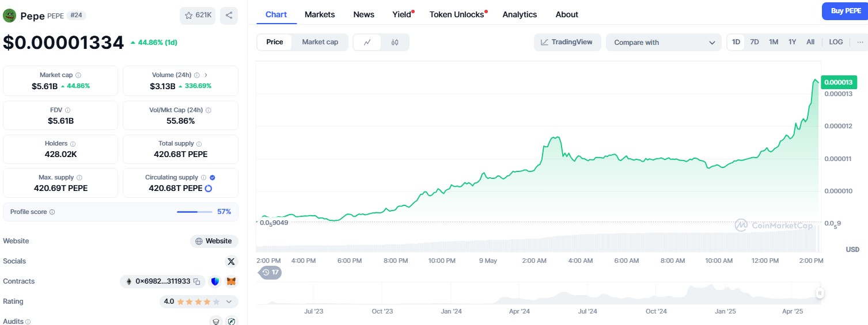Open the Compare with dropdown
The width and height of the screenshot is (868, 325).
663,43
